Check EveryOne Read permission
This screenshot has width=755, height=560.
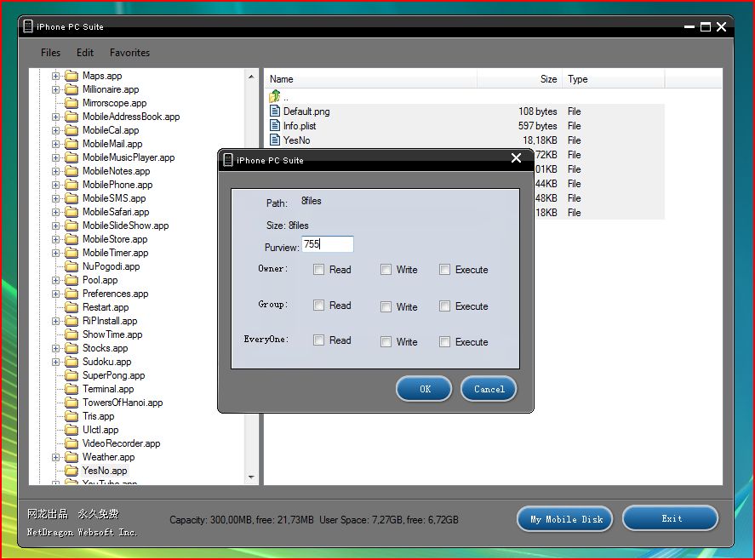318,340
